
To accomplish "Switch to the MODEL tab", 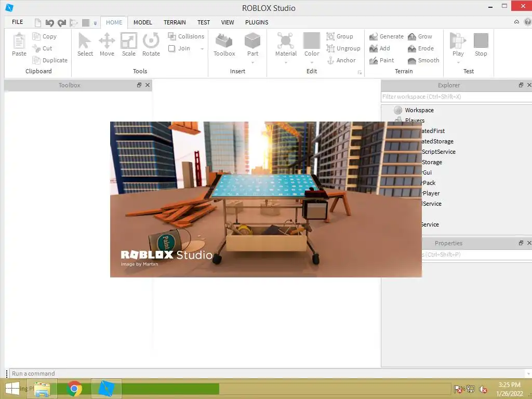I will (142, 22).
